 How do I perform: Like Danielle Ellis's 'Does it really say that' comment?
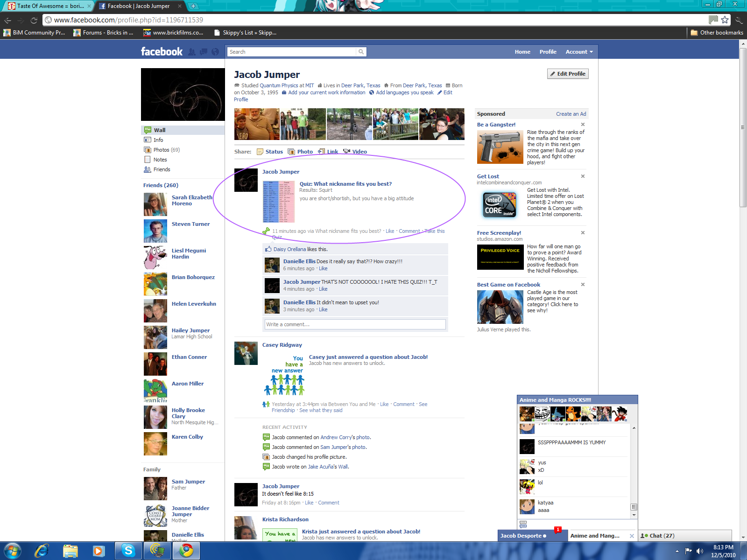pos(323,269)
